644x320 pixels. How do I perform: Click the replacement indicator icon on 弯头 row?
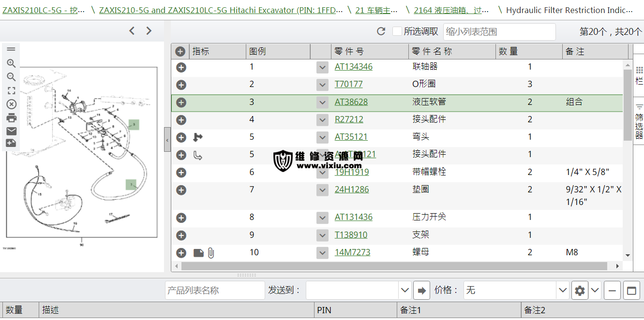coord(197,137)
